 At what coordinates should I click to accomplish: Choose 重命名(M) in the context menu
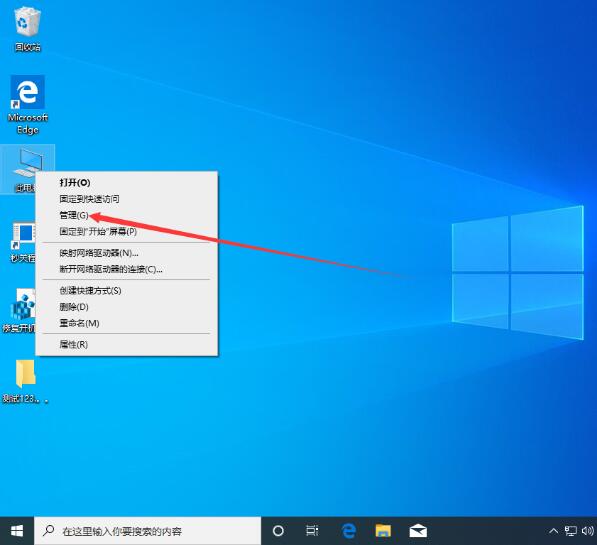pyautogui.click(x=126, y=323)
